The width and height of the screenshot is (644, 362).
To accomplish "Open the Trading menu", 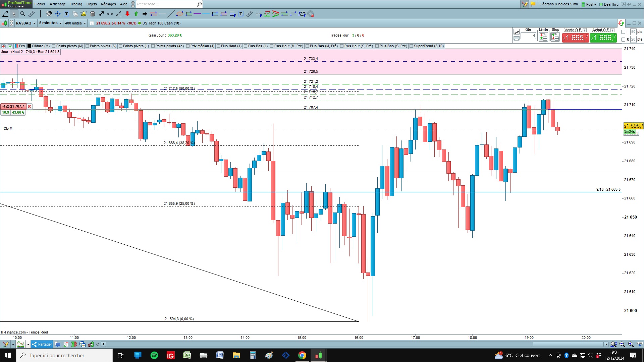I will pos(76,4).
